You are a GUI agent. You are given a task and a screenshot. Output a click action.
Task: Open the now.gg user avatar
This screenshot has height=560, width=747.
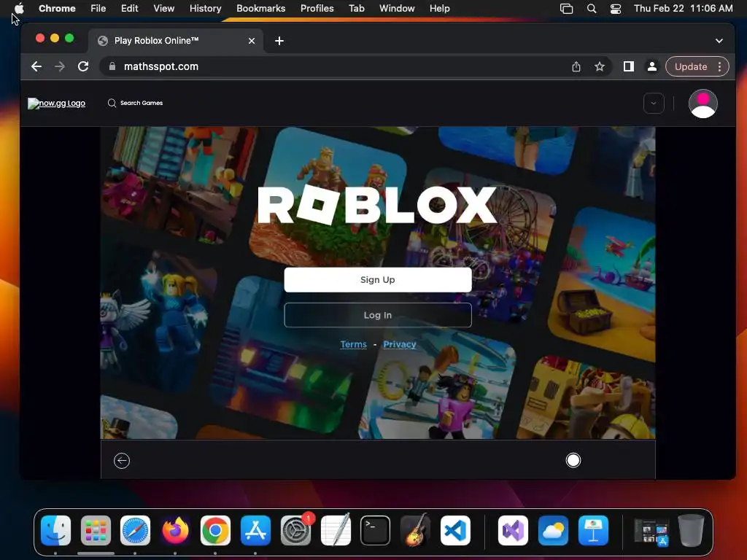click(703, 104)
